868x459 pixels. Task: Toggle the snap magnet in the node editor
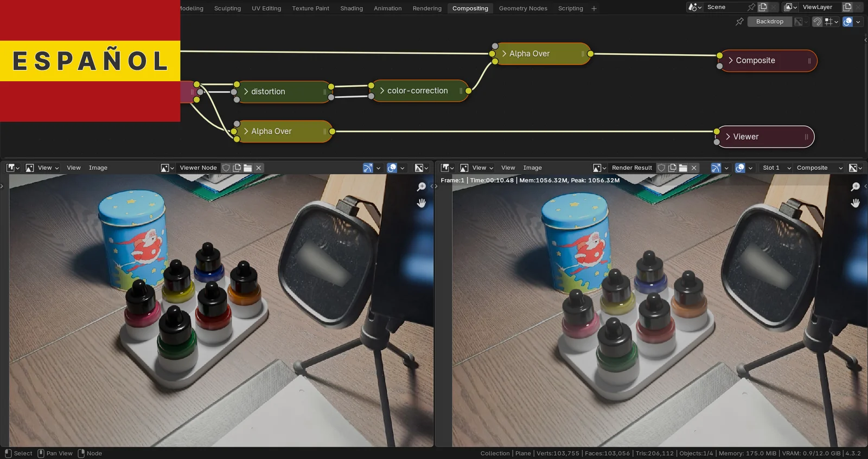tap(817, 22)
